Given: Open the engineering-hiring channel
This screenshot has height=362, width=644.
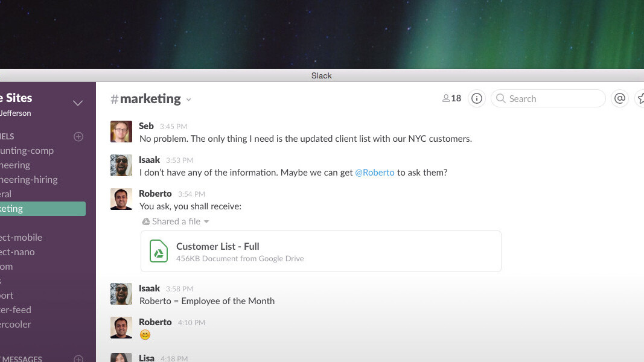Looking at the screenshot, I should point(28,179).
